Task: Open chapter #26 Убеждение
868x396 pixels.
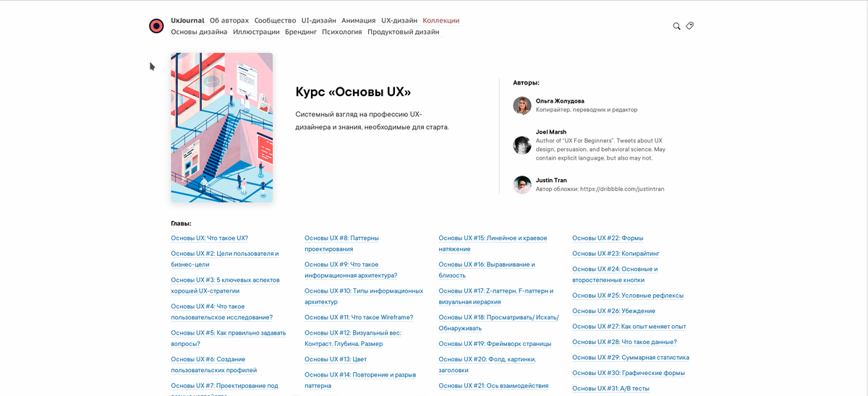Action: 613,311
